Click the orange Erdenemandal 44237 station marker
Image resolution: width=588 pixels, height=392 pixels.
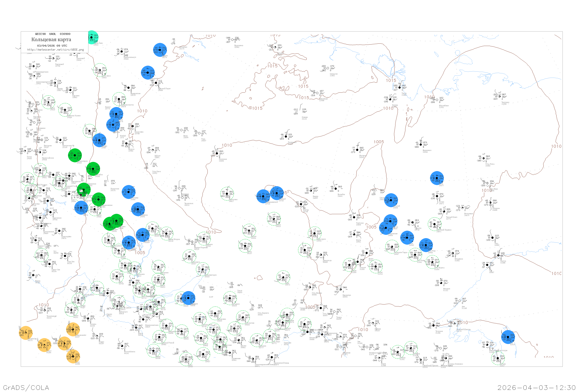point(73,329)
